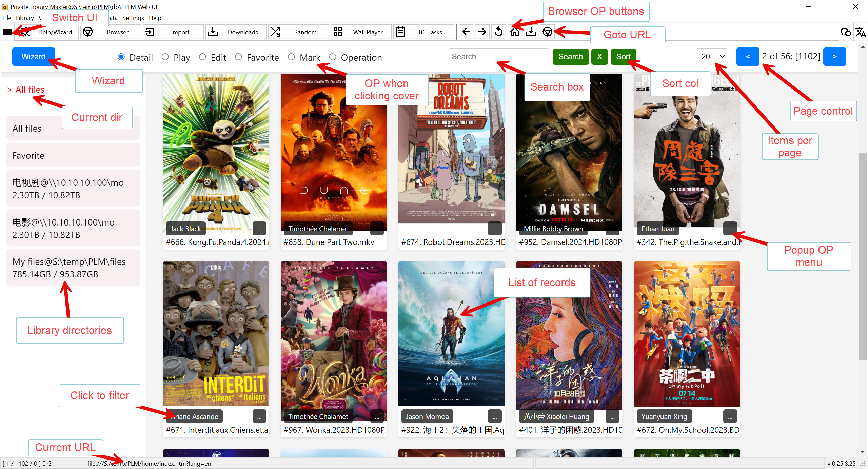Screen dimensions: 868x469
Task: Click inside the Search text box
Action: coord(498,57)
